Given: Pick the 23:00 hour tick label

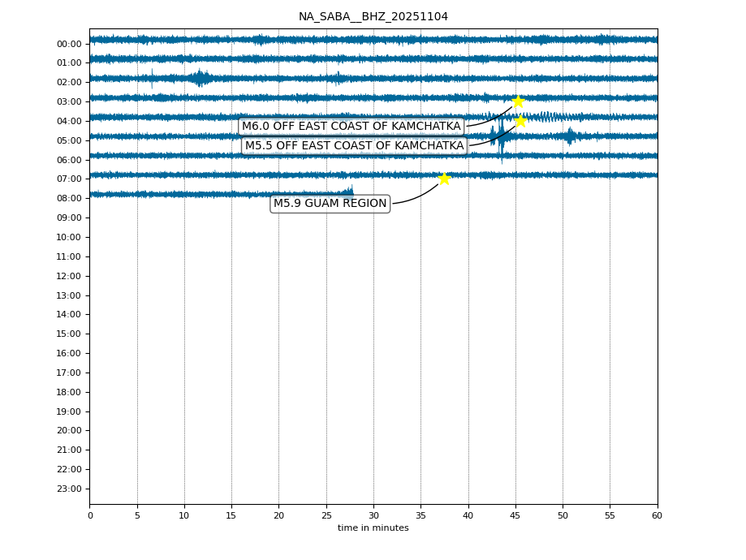Looking at the screenshot, I should (x=69, y=489).
